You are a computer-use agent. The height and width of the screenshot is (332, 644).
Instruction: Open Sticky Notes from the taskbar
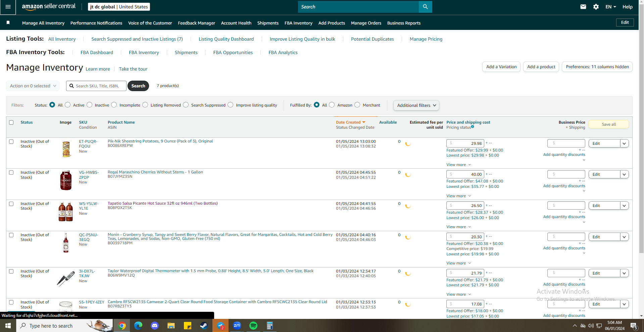coord(188,326)
